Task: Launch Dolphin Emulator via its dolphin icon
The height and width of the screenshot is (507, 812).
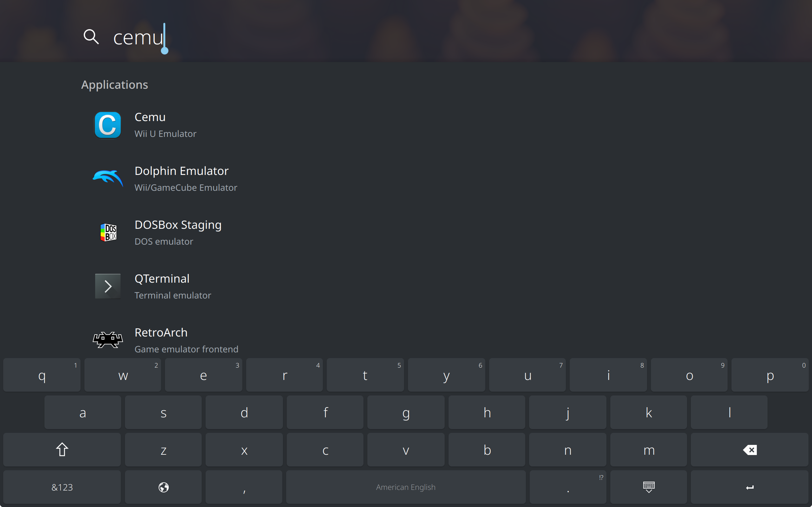Action: (x=108, y=179)
